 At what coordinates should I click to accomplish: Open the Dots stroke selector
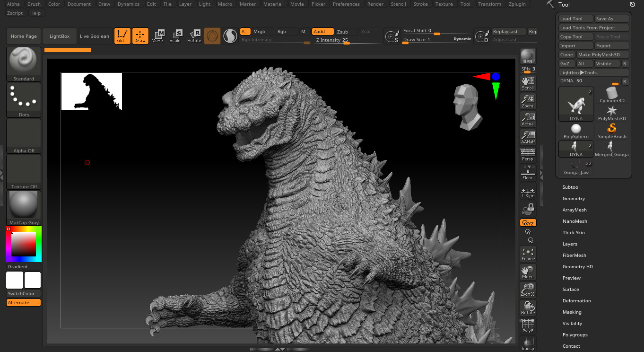24,100
